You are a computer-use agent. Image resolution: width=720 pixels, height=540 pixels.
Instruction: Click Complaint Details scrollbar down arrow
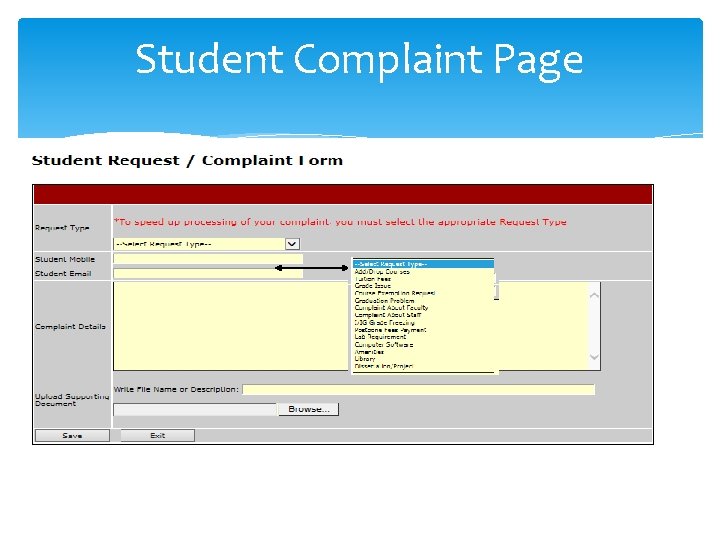[594, 357]
